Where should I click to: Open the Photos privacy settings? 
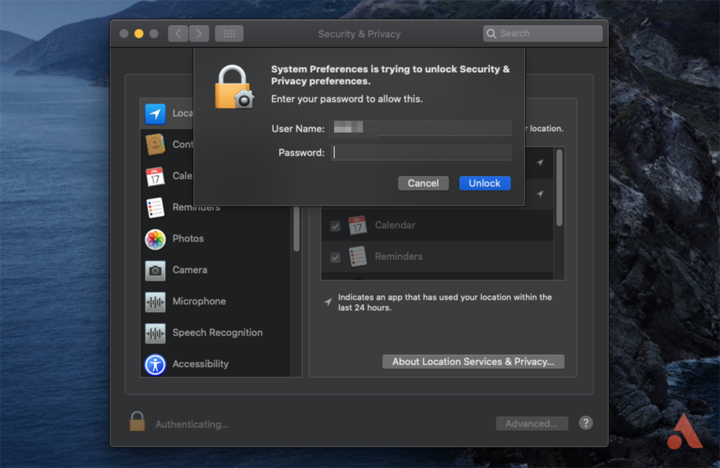point(187,239)
